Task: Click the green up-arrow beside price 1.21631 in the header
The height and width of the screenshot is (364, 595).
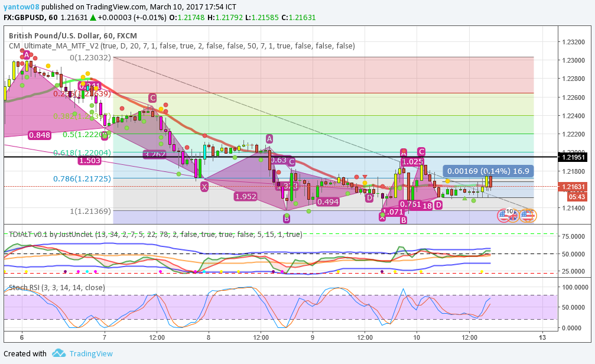Action: pos(93,18)
